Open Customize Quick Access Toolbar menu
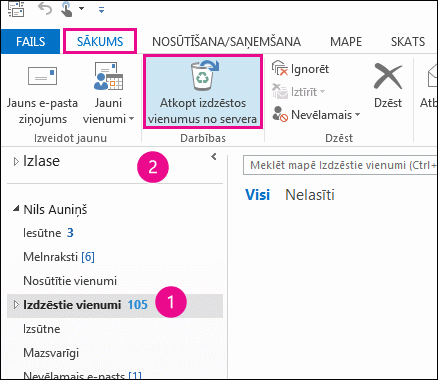 click(102, 10)
